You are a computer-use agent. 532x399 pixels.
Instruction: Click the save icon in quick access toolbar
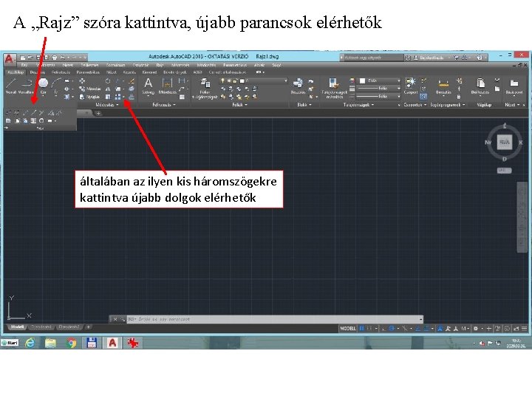38,58
